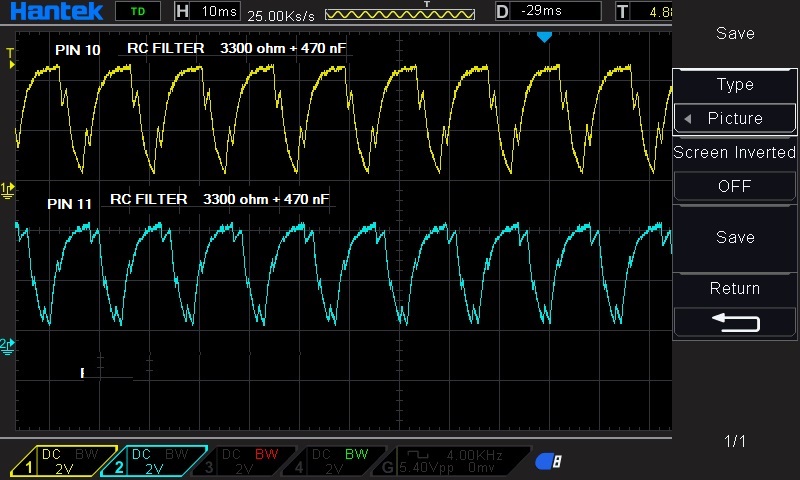
Task: Click the Return label
Action: click(x=735, y=288)
